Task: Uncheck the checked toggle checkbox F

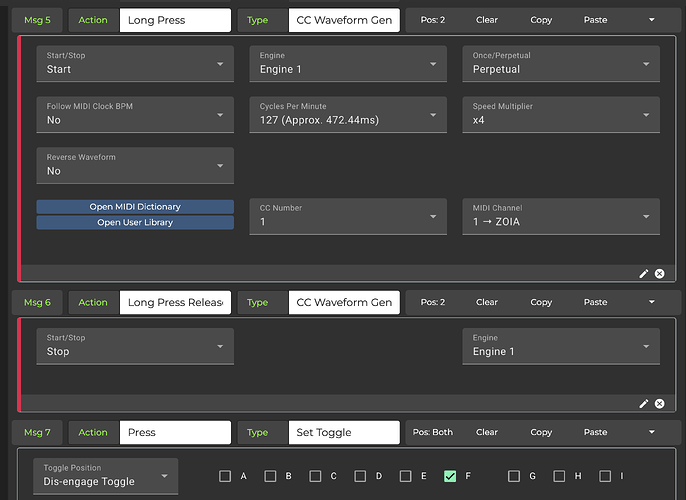Action: pos(450,476)
